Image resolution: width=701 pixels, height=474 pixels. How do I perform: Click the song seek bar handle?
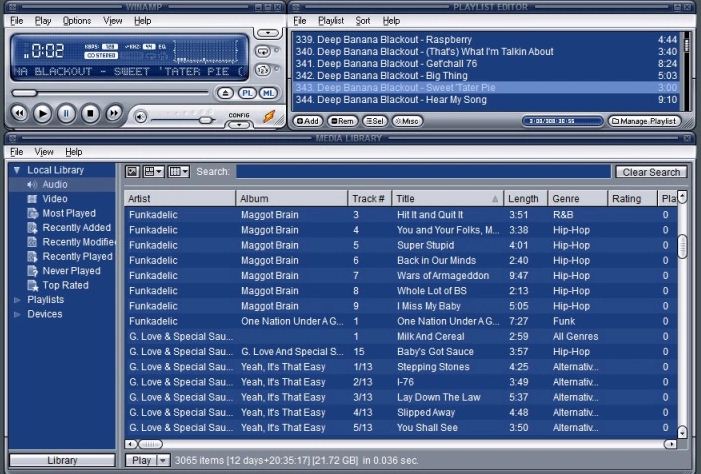pyautogui.click(x=25, y=93)
